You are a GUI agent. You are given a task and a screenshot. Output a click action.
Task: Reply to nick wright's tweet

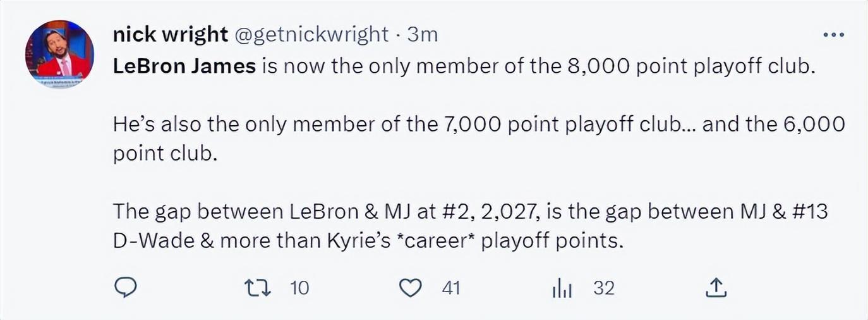(x=126, y=288)
